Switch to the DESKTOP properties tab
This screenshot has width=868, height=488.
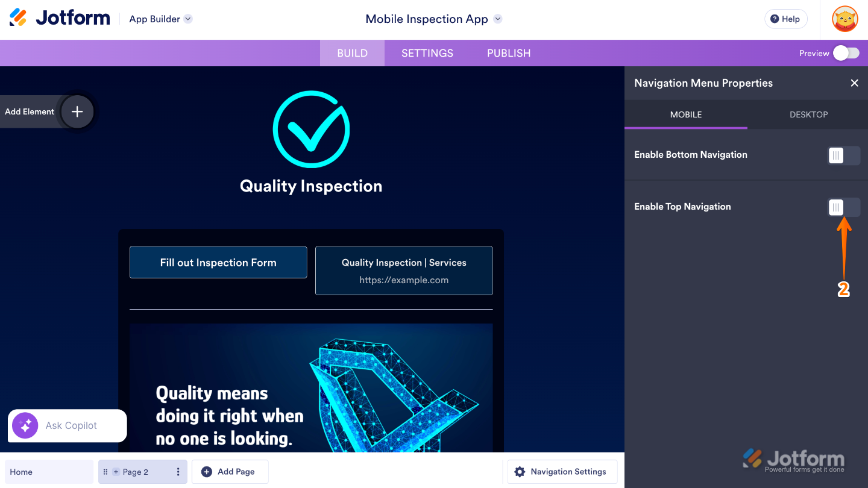pos(808,114)
